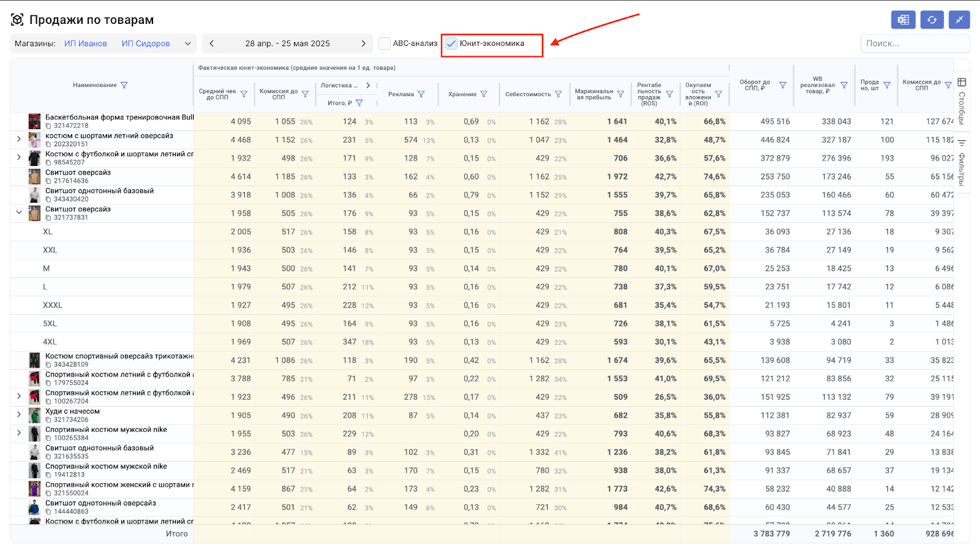Open the Фильтры side panel tab
980x553 pixels.
pyautogui.click(x=962, y=162)
